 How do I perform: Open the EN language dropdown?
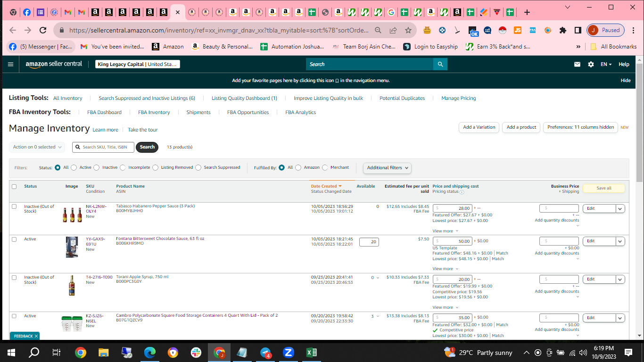[x=606, y=64]
